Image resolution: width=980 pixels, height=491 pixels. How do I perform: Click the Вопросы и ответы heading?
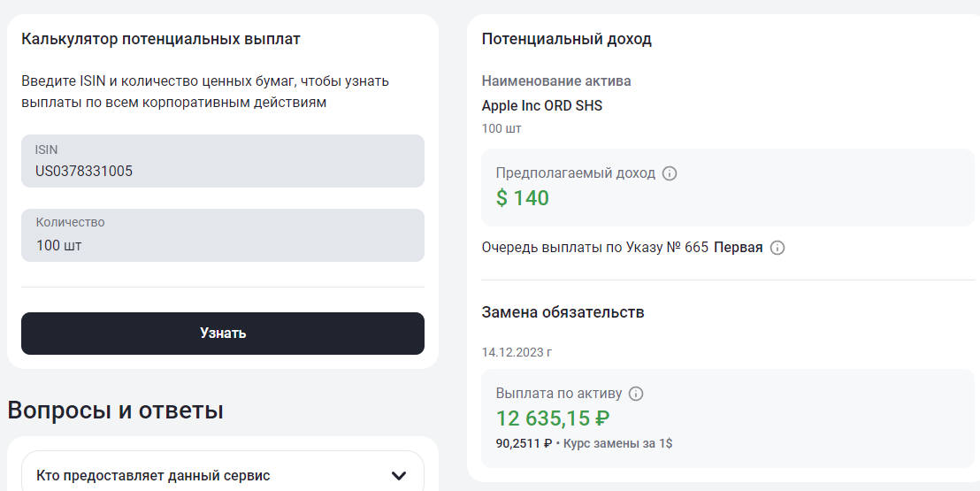115,410
